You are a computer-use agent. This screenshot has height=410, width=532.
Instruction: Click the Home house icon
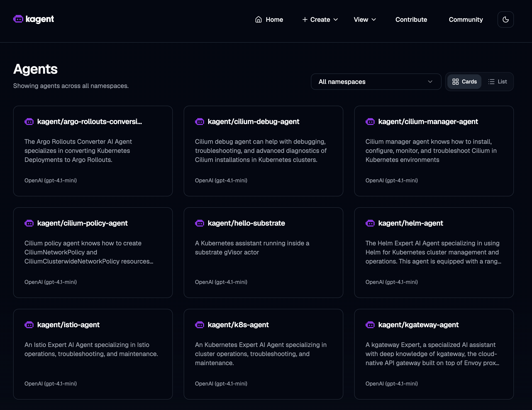point(259,20)
